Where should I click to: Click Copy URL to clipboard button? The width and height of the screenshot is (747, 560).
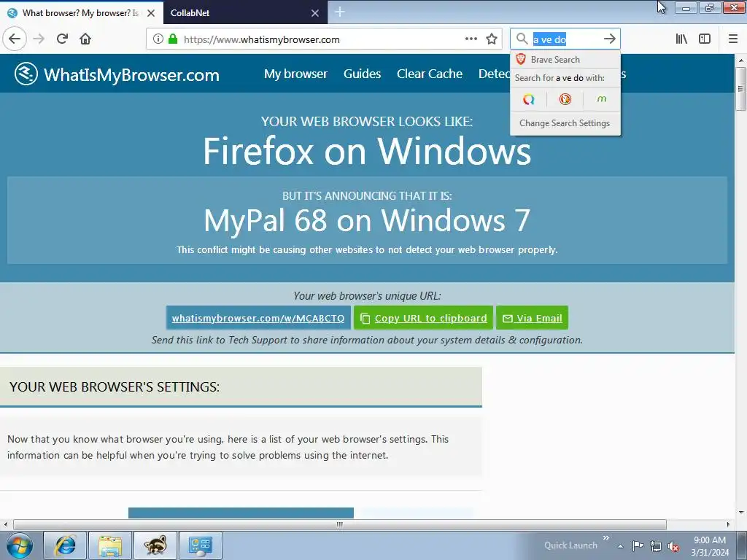coord(424,318)
